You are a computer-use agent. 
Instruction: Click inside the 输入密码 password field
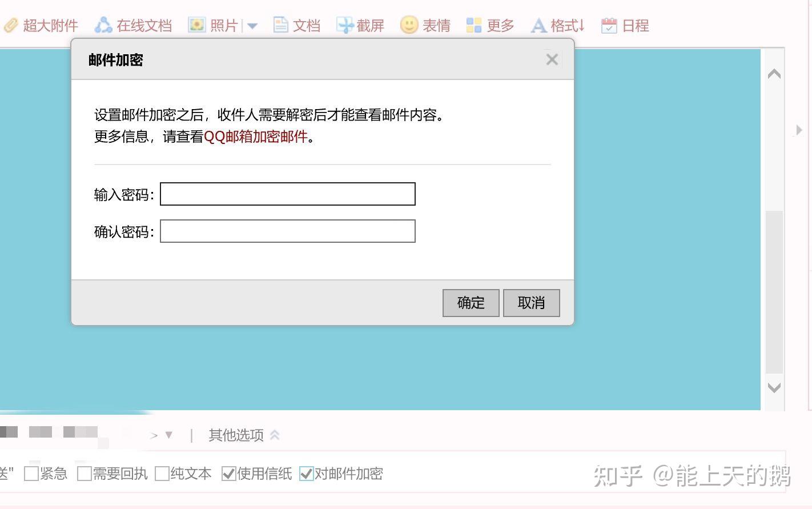[x=287, y=194]
